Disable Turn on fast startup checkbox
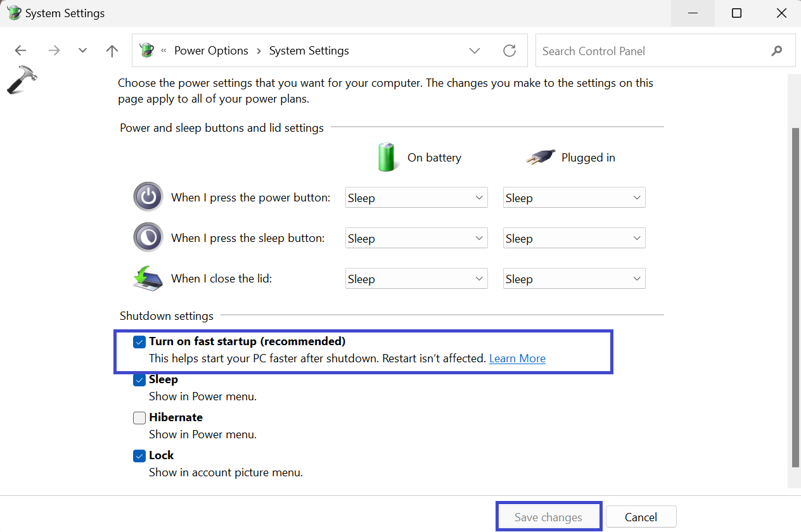 point(139,342)
